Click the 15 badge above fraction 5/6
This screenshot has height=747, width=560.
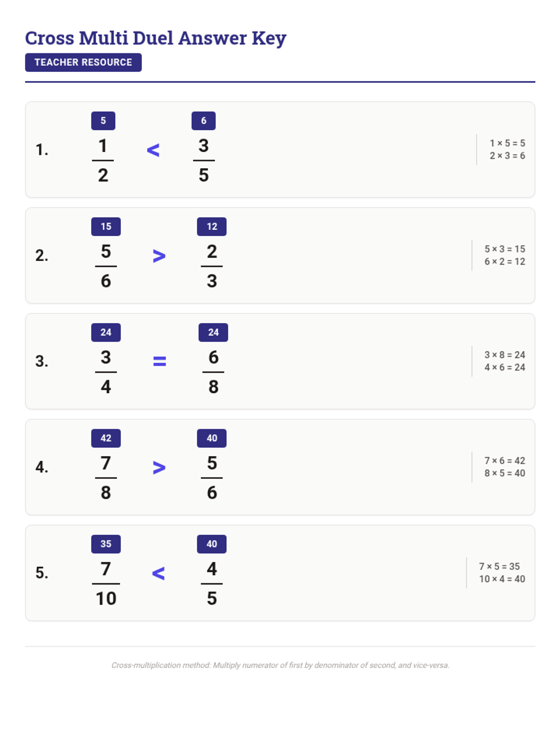(x=106, y=226)
